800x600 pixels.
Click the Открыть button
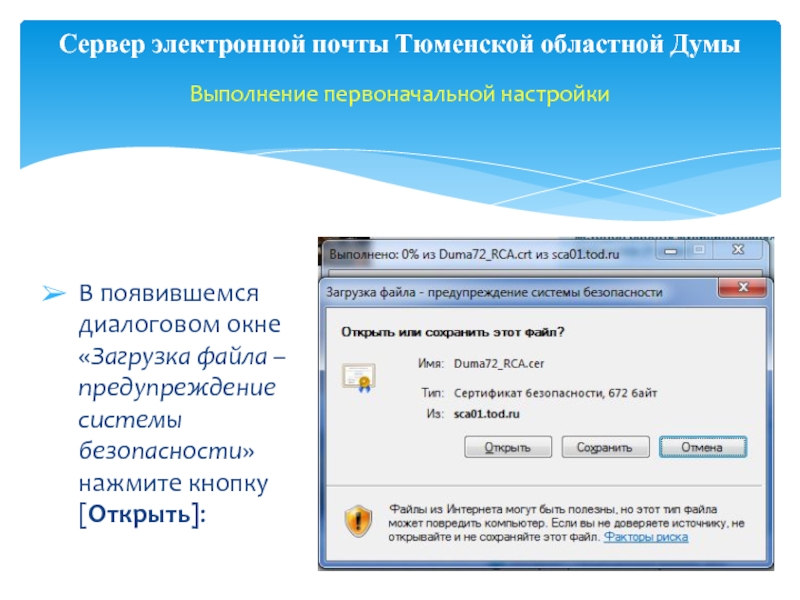pyautogui.click(x=508, y=447)
